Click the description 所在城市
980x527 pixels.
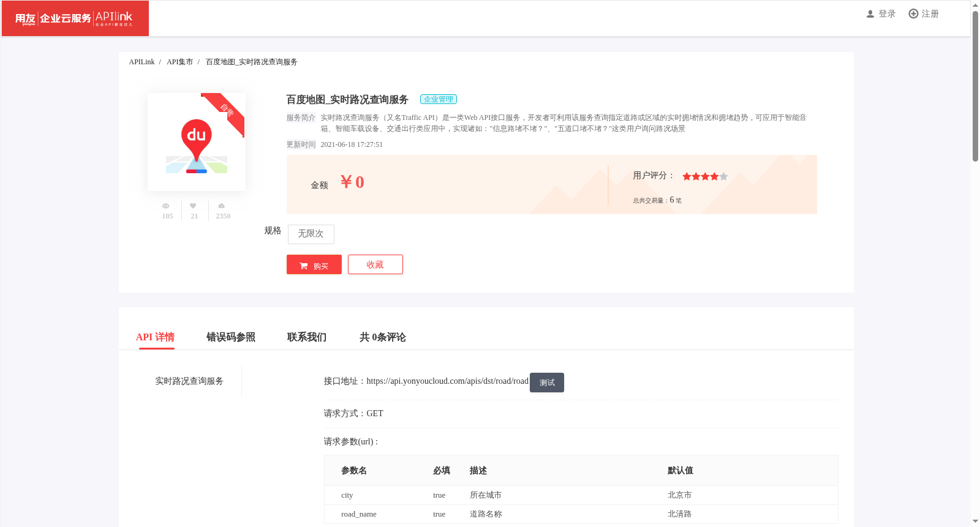pyautogui.click(x=486, y=495)
